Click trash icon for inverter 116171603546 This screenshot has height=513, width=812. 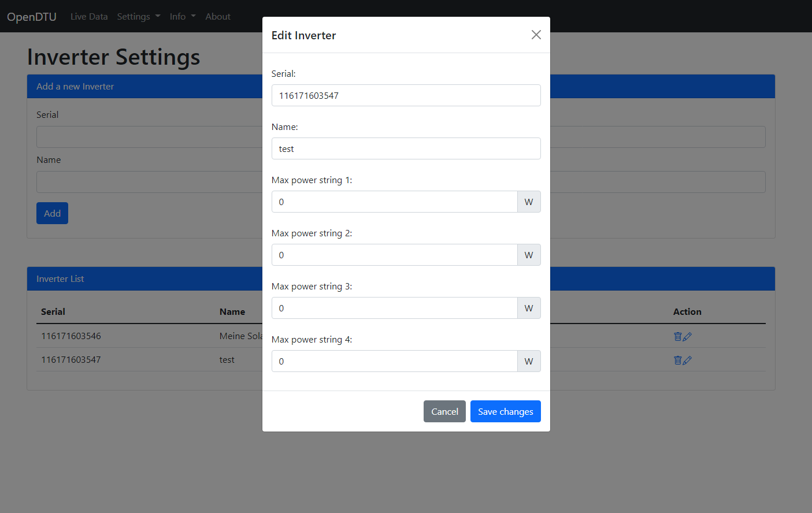pyautogui.click(x=677, y=336)
